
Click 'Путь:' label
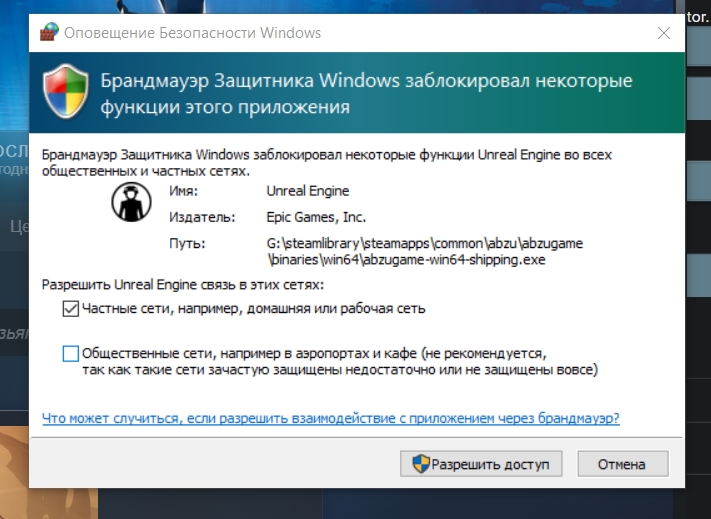click(187, 243)
